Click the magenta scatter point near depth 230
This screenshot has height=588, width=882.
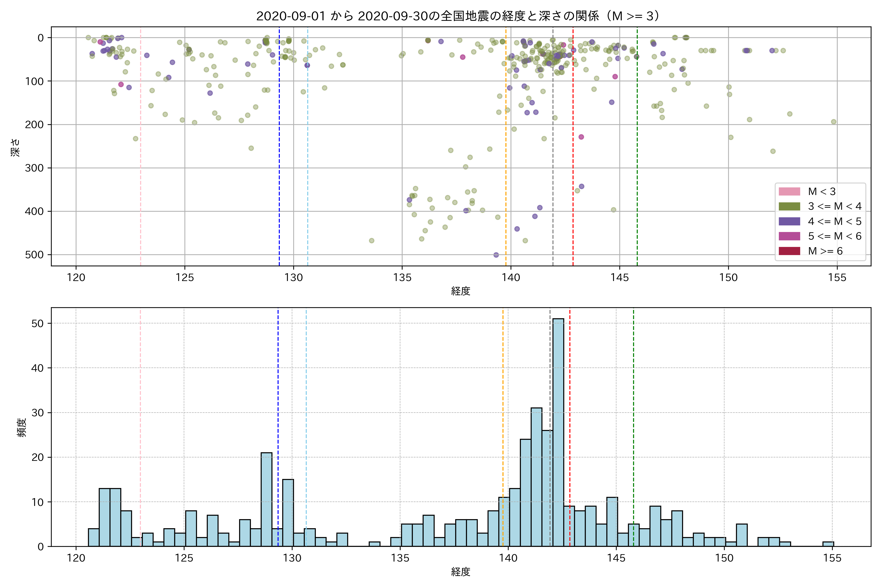pyautogui.click(x=581, y=137)
